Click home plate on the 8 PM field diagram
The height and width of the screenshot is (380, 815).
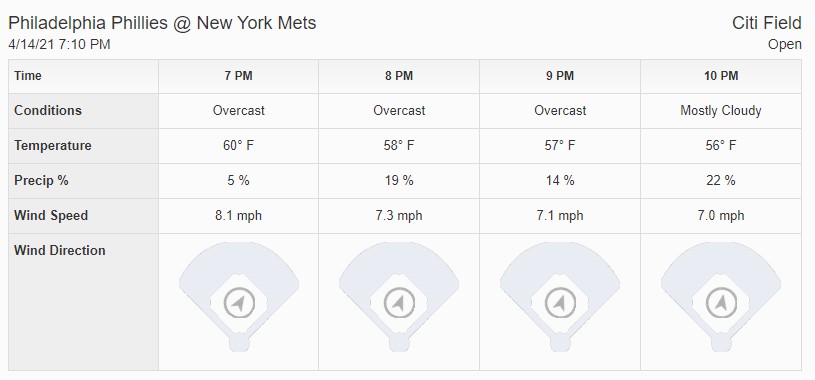point(399,343)
